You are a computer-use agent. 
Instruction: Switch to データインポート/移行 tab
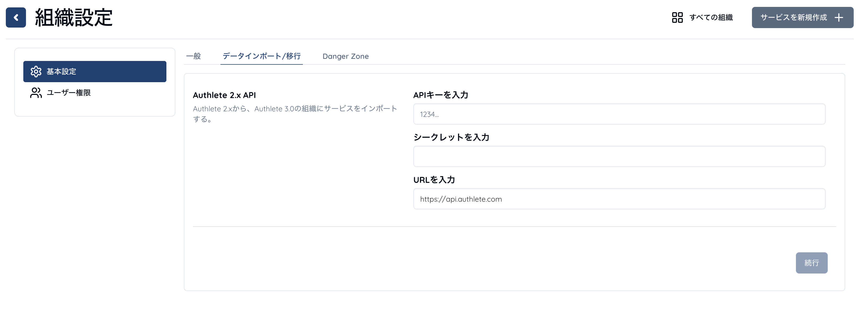tap(262, 56)
